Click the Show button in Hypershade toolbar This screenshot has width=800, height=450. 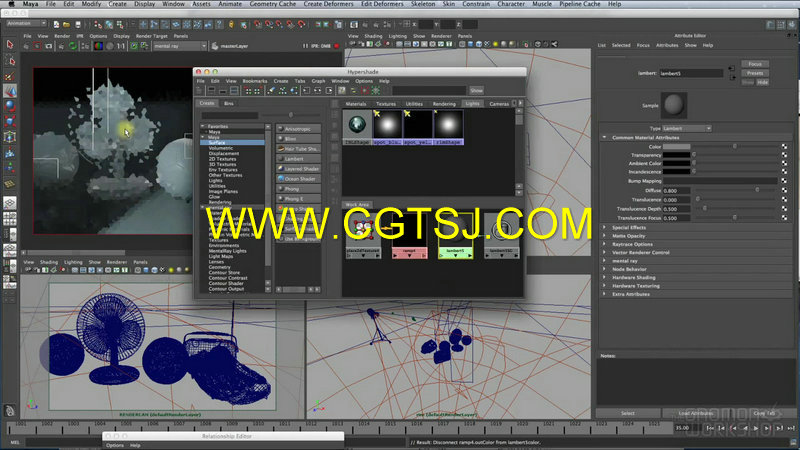[x=476, y=90]
